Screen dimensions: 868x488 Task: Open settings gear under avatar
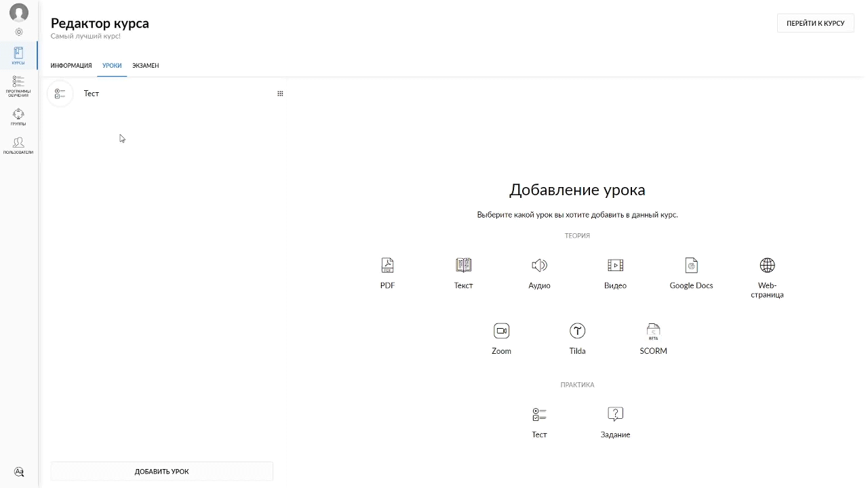[x=19, y=32]
